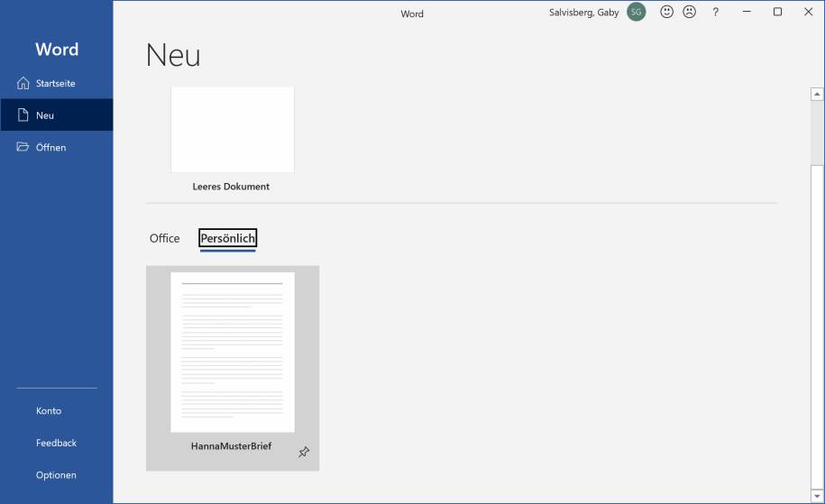Switch to the Office templates tab
Viewport: 825px width, 504px height.
coord(165,238)
